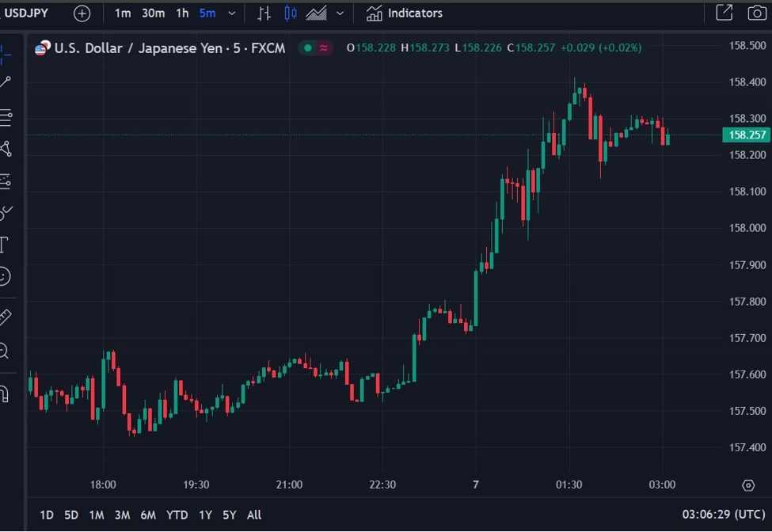Click the add symbol plus icon

coord(82,13)
